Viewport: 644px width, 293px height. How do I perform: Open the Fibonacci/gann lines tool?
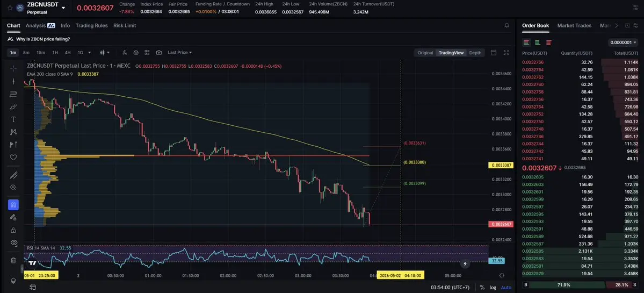click(13, 94)
